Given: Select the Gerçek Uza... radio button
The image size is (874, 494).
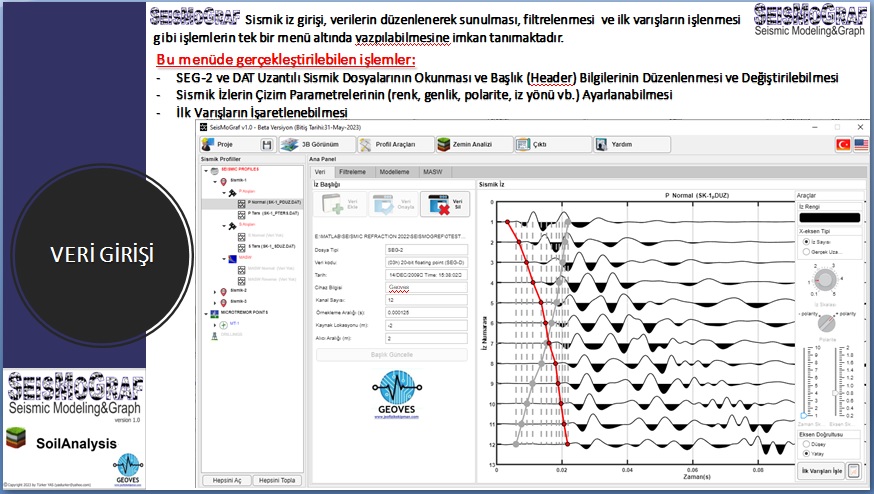Looking at the screenshot, I should 806,252.
